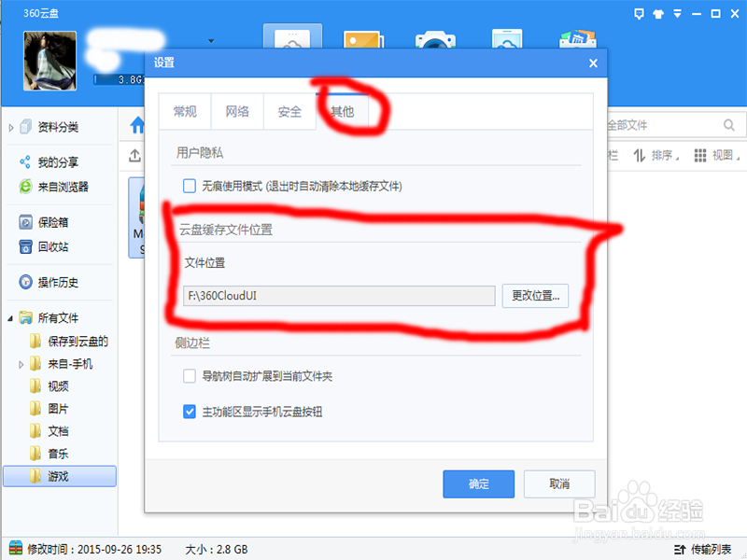The height and width of the screenshot is (560, 747).
Task: Enable 无痕使用模式 incognito mode checkbox
Action: (190, 186)
